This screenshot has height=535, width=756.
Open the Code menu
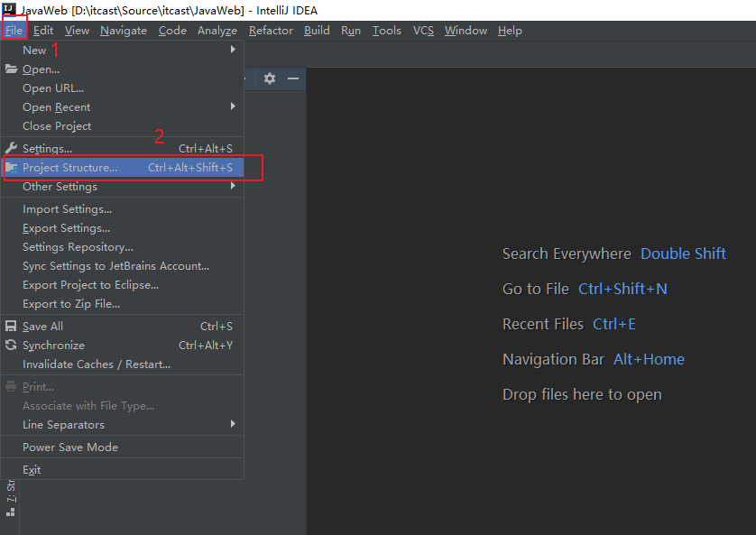click(172, 31)
